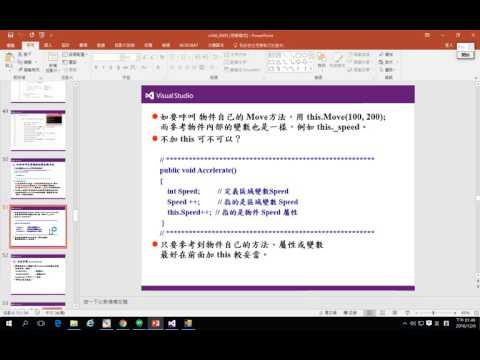Open ribbon display options icon in title bar

(427, 35)
